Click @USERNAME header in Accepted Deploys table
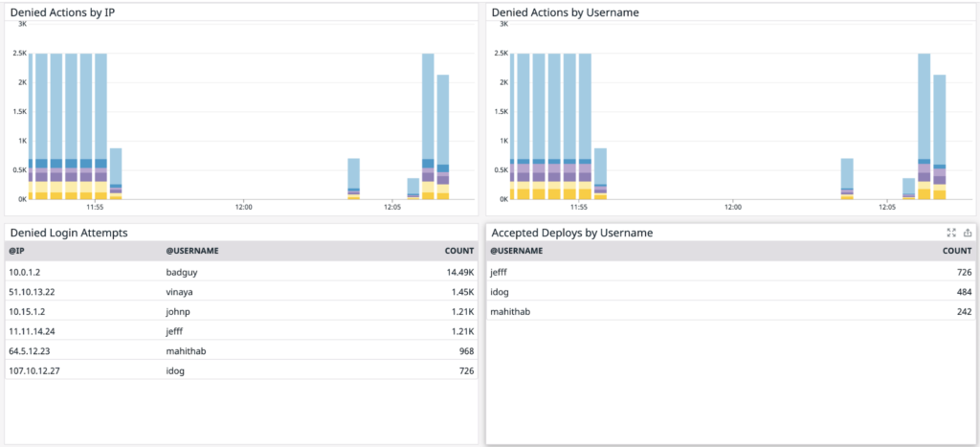This screenshot has height=447, width=980. coord(517,251)
